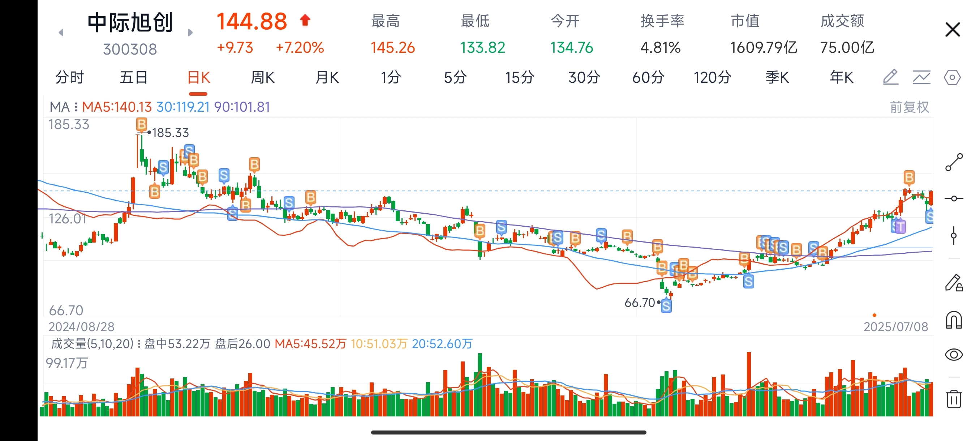Switch to 月K tab
The height and width of the screenshot is (441, 980).
[x=327, y=78]
